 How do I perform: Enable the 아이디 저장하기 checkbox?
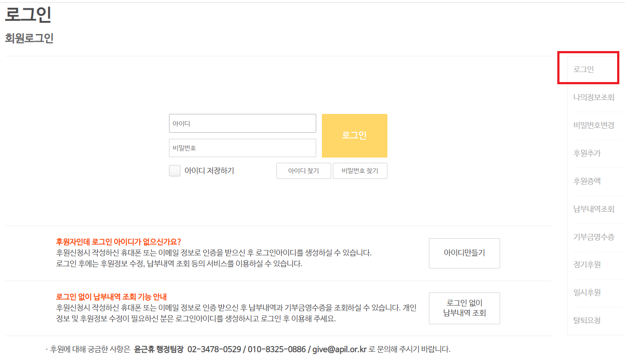pyautogui.click(x=175, y=171)
